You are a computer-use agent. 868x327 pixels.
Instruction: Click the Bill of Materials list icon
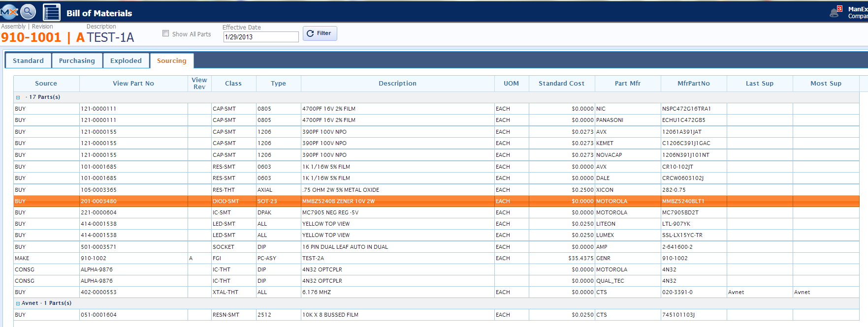tap(52, 12)
